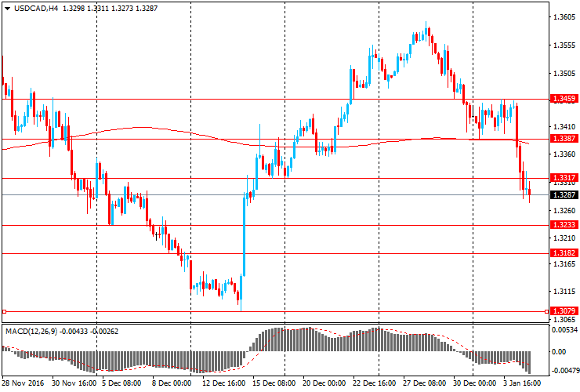Image resolution: width=580 pixels, height=392 pixels.
Task: Click the 1.3605 price axis value
Action: pos(564,17)
